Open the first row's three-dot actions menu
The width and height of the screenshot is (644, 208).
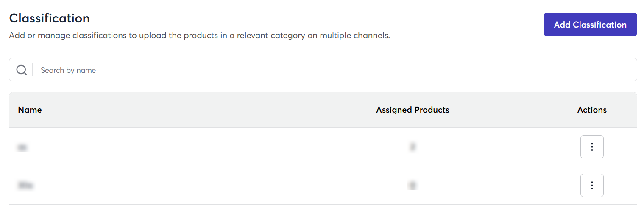click(x=591, y=147)
